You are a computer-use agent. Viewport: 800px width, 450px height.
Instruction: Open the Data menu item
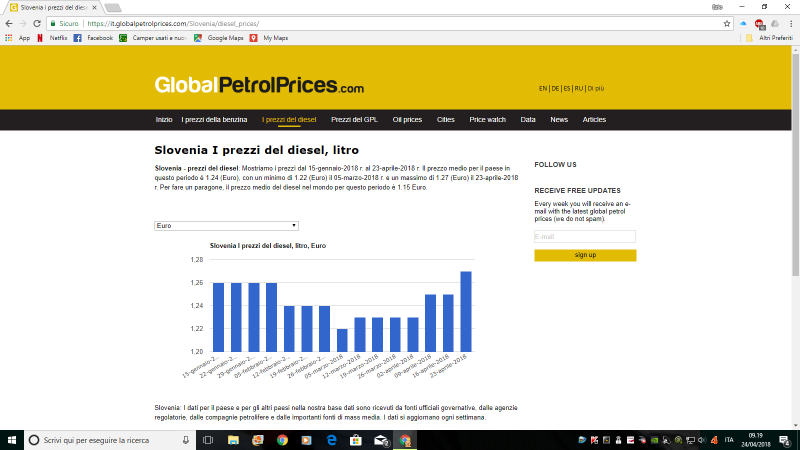coord(528,119)
